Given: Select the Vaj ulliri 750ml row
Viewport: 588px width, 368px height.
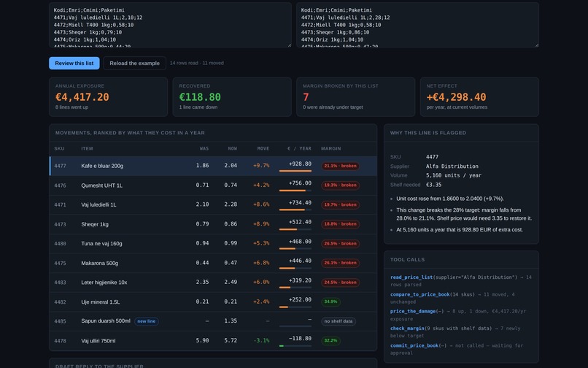Looking at the screenshot, I should click(213, 341).
